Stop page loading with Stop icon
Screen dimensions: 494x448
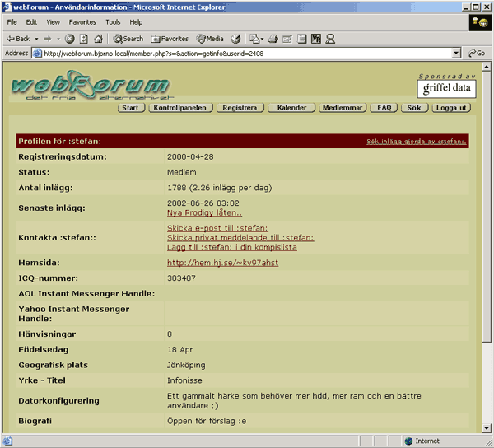70,39
